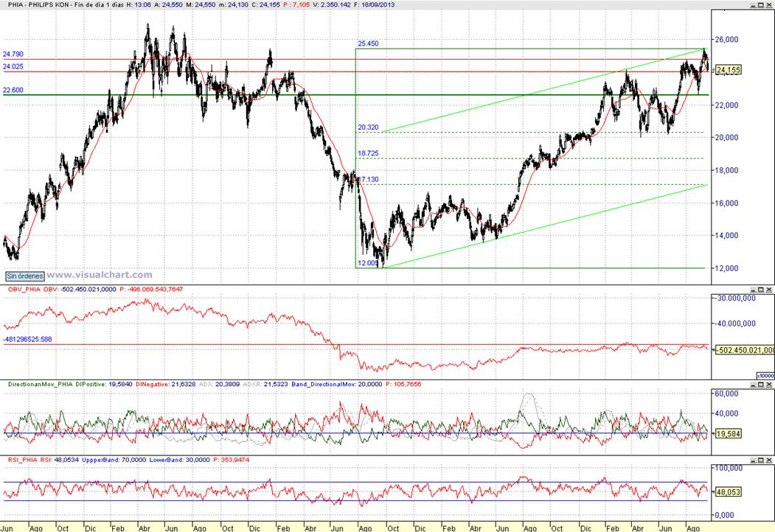Click the 60,000 directional movement axis label
Screen dimensions: 775x532
click(x=726, y=393)
